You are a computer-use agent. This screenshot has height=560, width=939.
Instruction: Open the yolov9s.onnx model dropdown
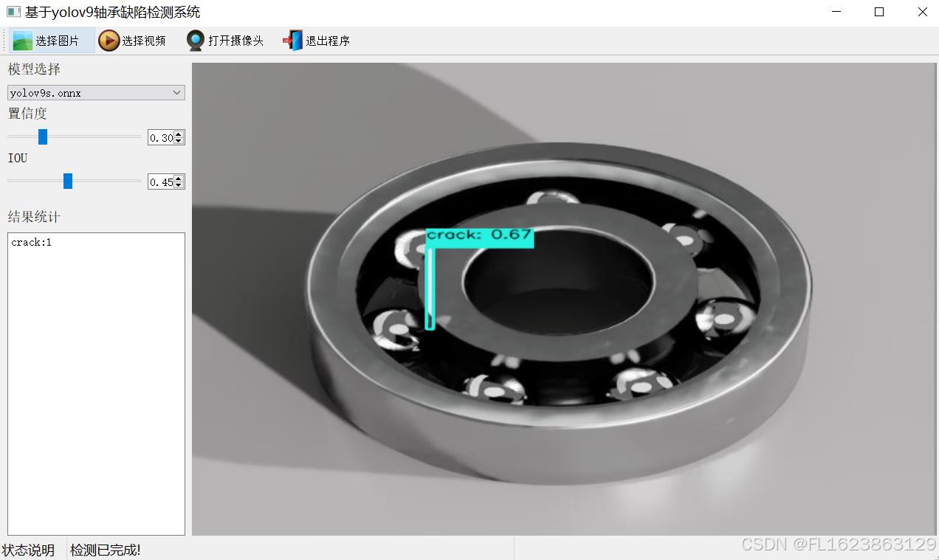pyautogui.click(x=96, y=93)
